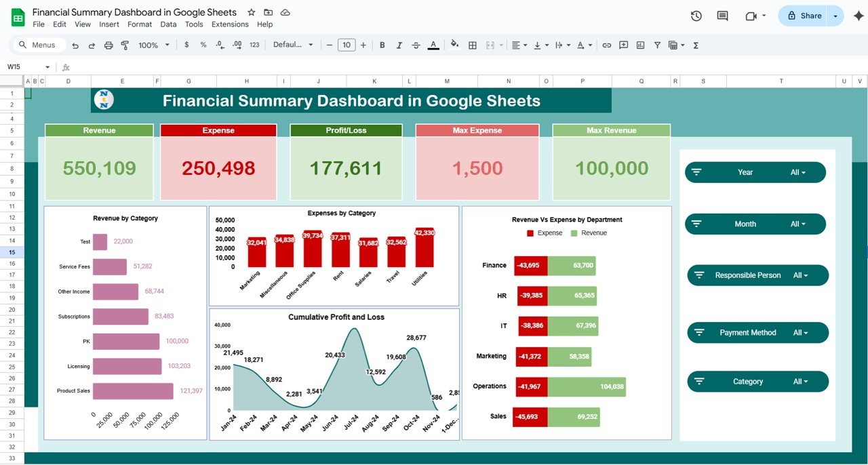Expand the Year filter dropdown
Viewport: 868px width, 465px height.
click(798, 172)
